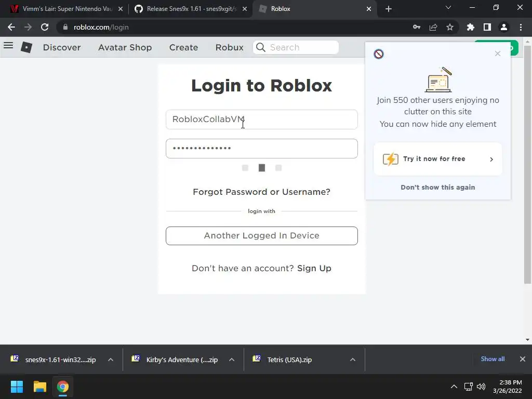Show hidden system tray icons
Image resolution: width=532 pixels, height=399 pixels.
tap(454, 387)
